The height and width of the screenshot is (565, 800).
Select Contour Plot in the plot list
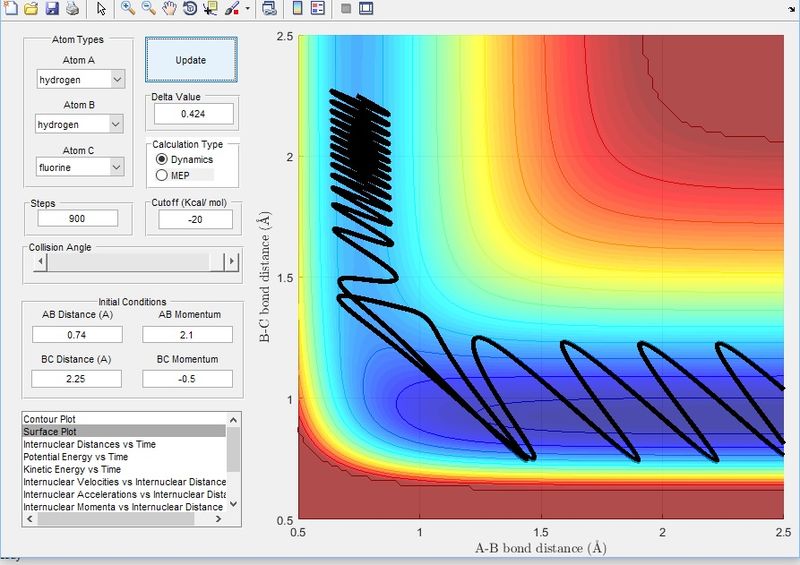[124, 419]
